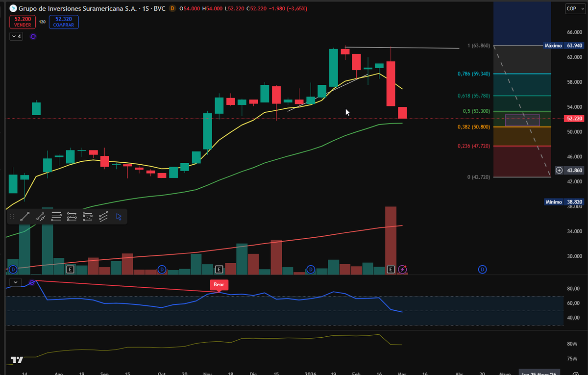Click the plus icon beside 43.860
The width and height of the screenshot is (588, 375).
coord(559,170)
